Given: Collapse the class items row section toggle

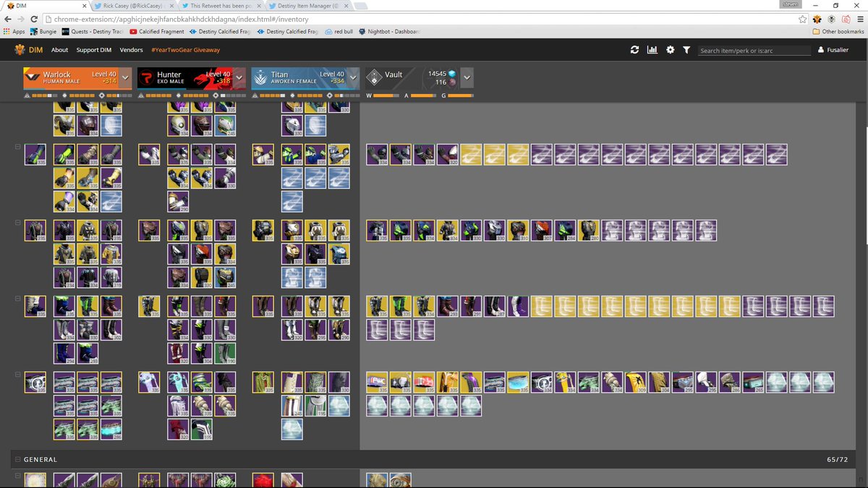Looking at the screenshot, I should pos(17,375).
